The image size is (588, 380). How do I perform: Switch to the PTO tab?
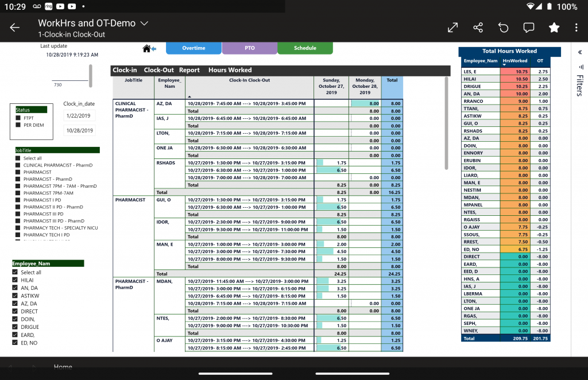(249, 48)
